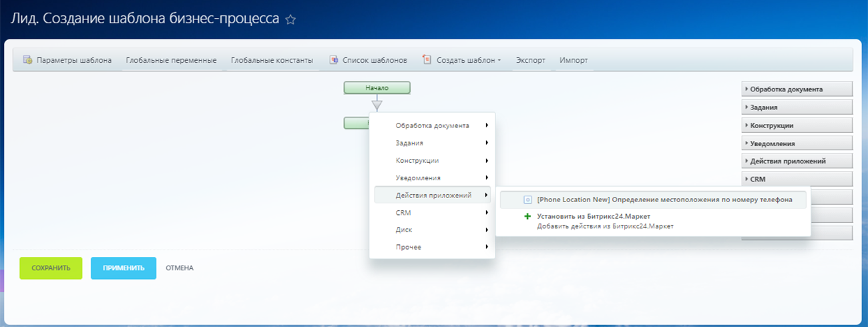Click the green plus icon for Битрикс24.Маркет
This screenshot has height=327, width=868.
(527, 217)
